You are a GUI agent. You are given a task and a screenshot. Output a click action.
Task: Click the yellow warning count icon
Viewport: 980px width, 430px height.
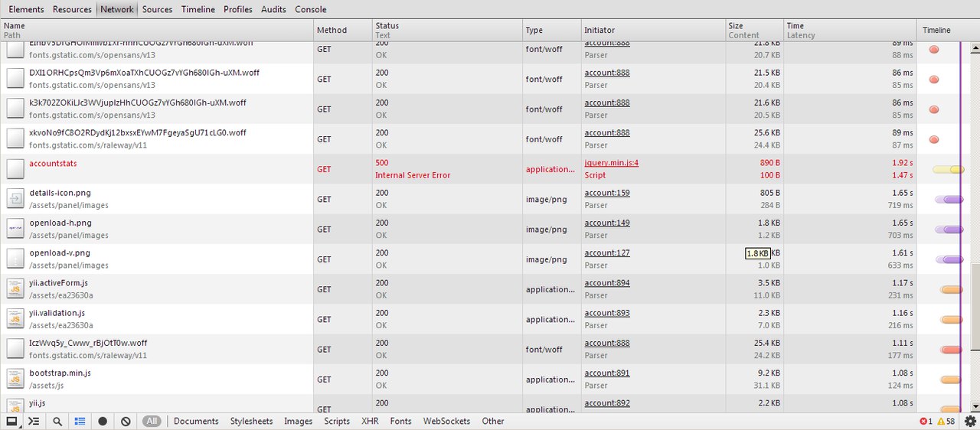(941, 422)
